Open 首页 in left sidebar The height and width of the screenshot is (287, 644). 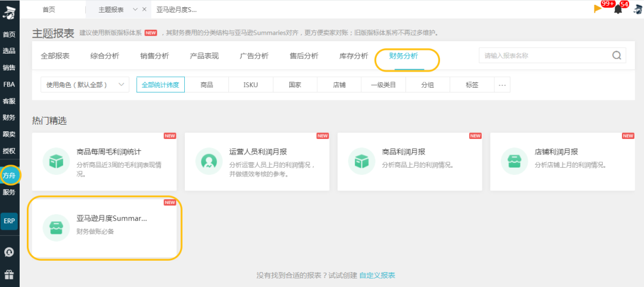tap(9, 35)
